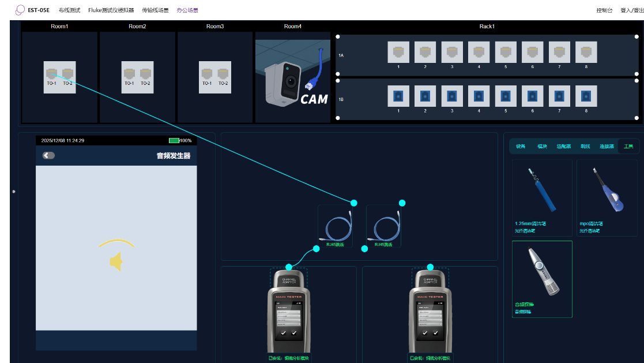Image resolution: width=644 pixels, height=363 pixels.
Task: Toggle the back switch beside 音频发生器
Action: coord(49,155)
